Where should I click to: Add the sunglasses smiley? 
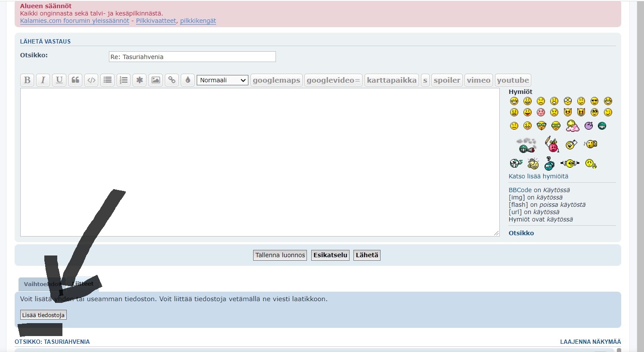tap(594, 101)
